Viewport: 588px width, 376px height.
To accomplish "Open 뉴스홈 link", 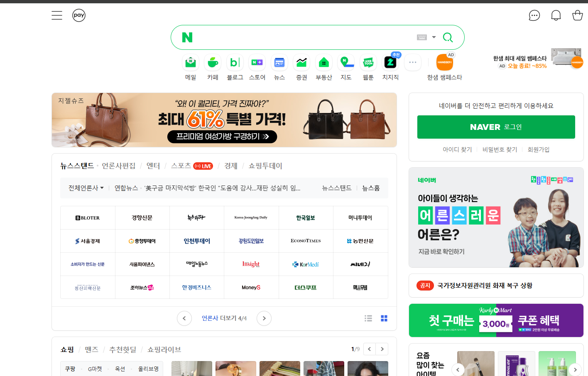I will point(371,188).
